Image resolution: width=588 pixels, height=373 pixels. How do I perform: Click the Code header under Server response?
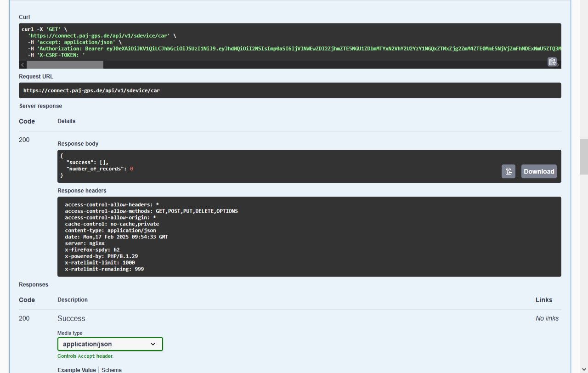coord(27,121)
